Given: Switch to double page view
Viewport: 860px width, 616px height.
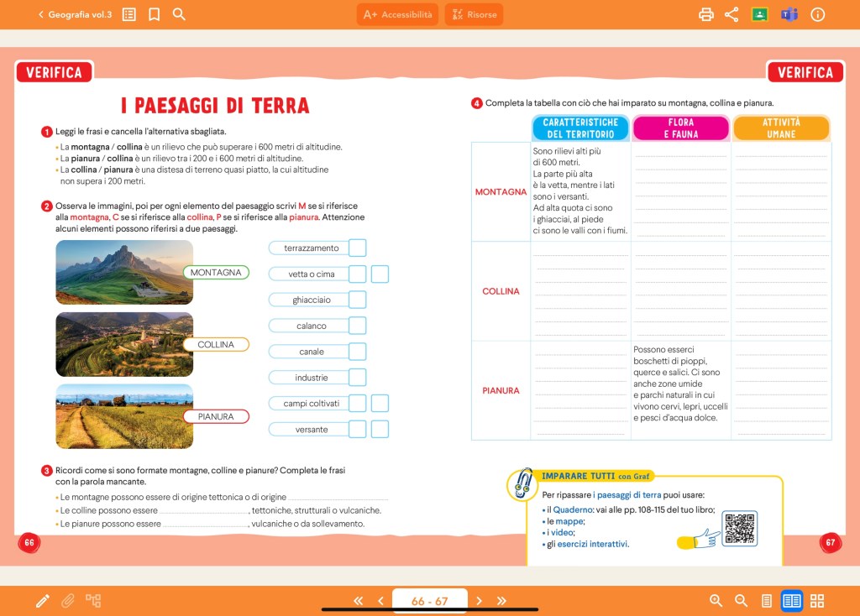Looking at the screenshot, I should (x=791, y=601).
